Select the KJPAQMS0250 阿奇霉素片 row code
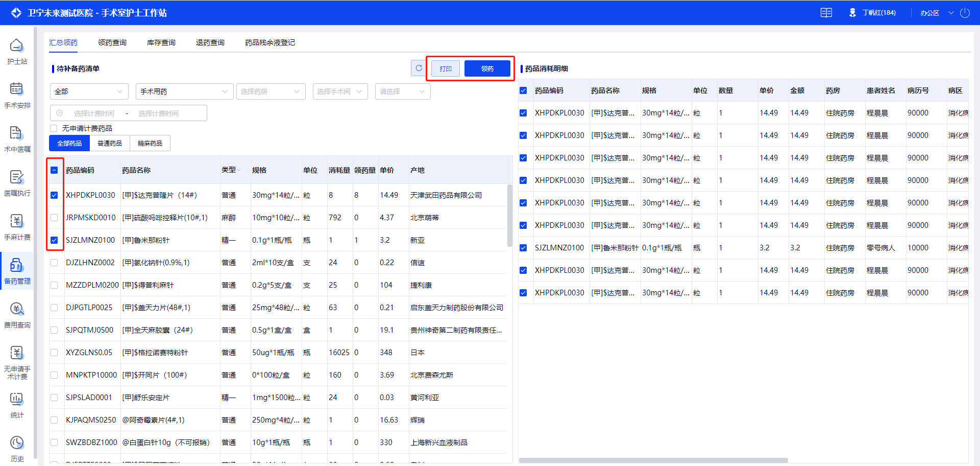The image size is (980, 466). click(x=91, y=420)
